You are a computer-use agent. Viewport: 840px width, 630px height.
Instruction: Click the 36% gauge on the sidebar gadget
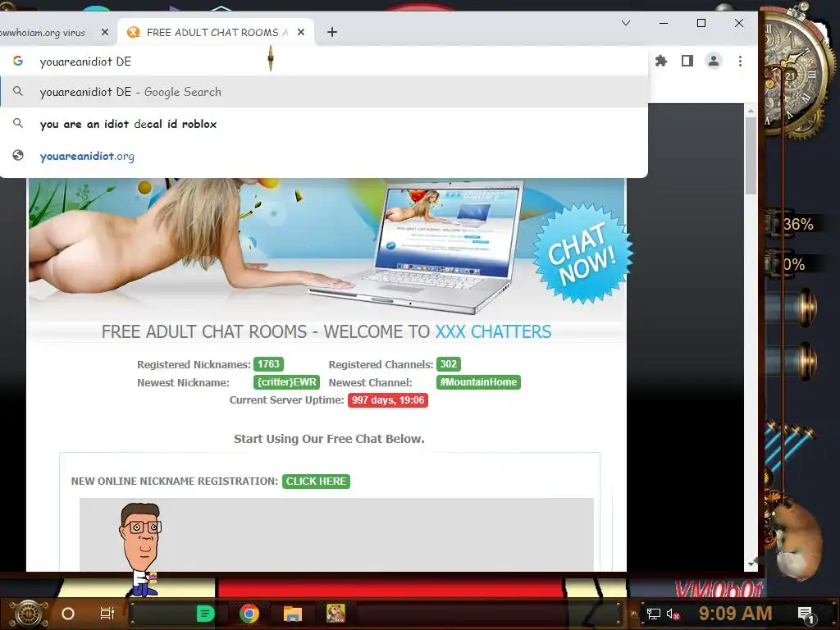(798, 224)
